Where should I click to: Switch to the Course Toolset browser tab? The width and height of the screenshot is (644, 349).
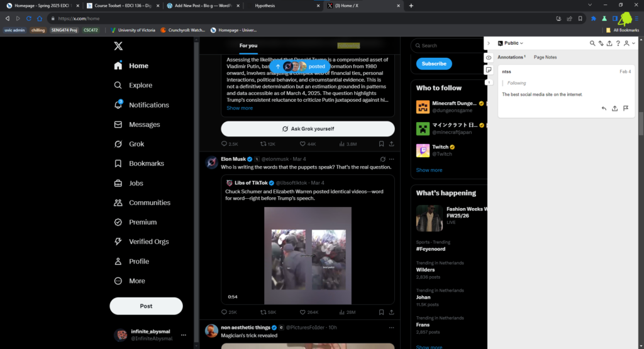pos(123,6)
